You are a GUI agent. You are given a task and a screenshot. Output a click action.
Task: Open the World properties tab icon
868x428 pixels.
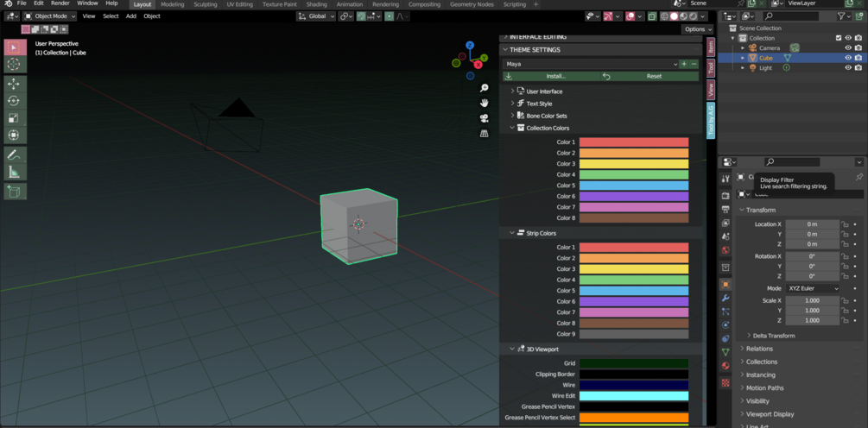pyautogui.click(x=725, y=250)
